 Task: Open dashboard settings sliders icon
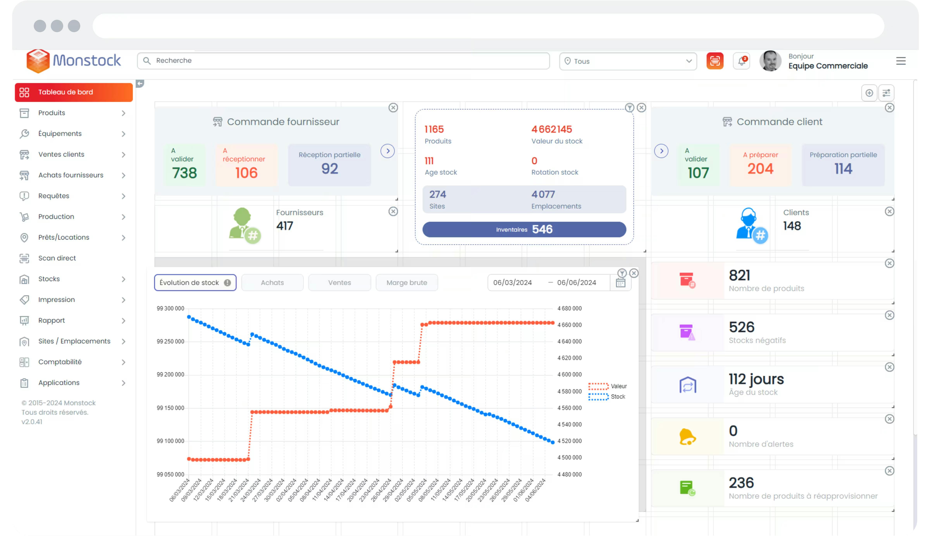[x=886, y=93]
